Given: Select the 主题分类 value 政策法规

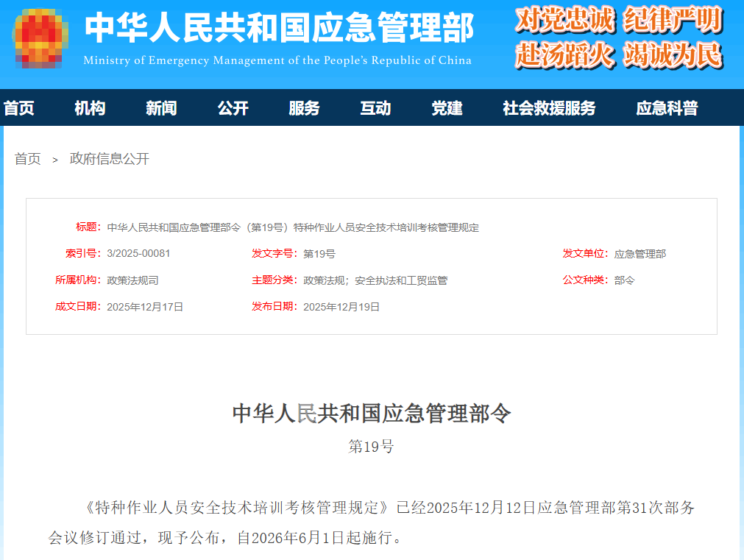Looking at the screenshot, I should pyautogui.click(x=321, y=280).
